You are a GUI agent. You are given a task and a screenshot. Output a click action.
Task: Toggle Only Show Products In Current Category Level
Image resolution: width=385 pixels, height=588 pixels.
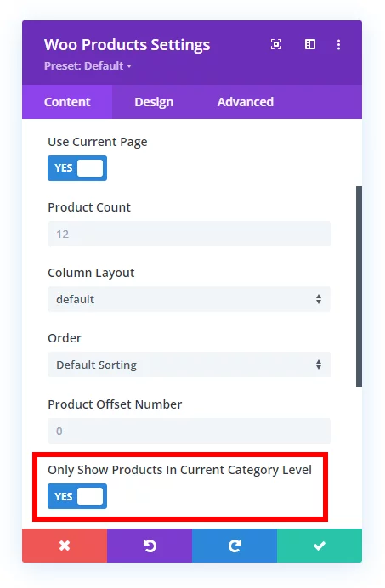[77, 496]
